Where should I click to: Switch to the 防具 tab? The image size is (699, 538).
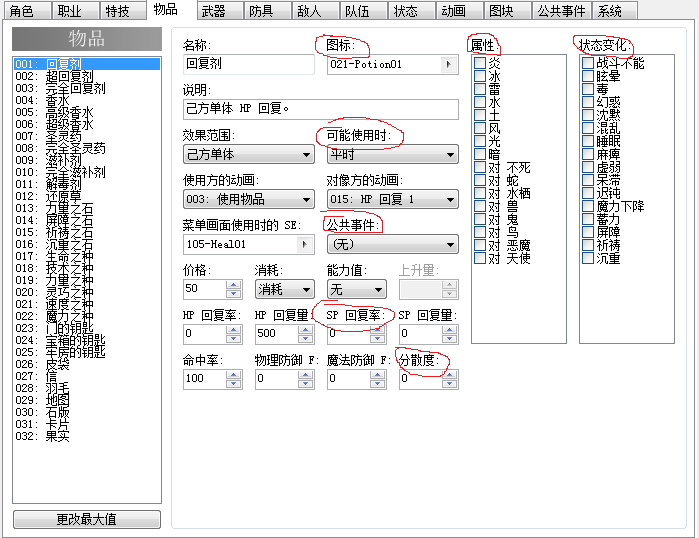pos(268,11)
